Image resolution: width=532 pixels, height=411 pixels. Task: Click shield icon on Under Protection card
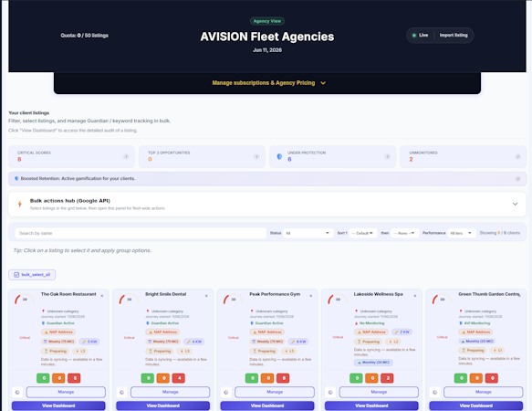tap(279, 156)
